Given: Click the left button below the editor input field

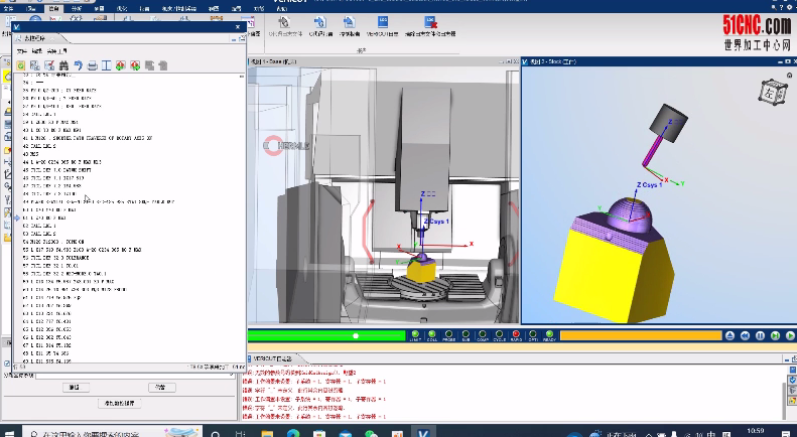Looking at the screenshot, I should (73, 387).
